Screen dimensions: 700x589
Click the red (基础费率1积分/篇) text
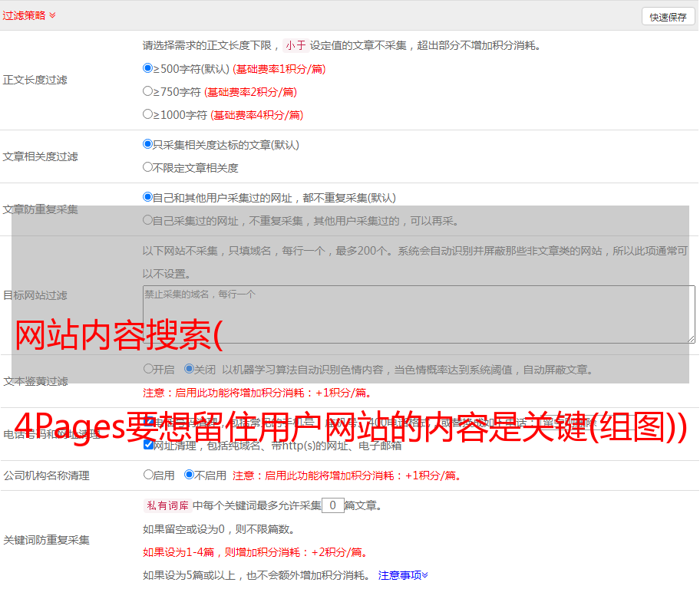coord(279,69)
